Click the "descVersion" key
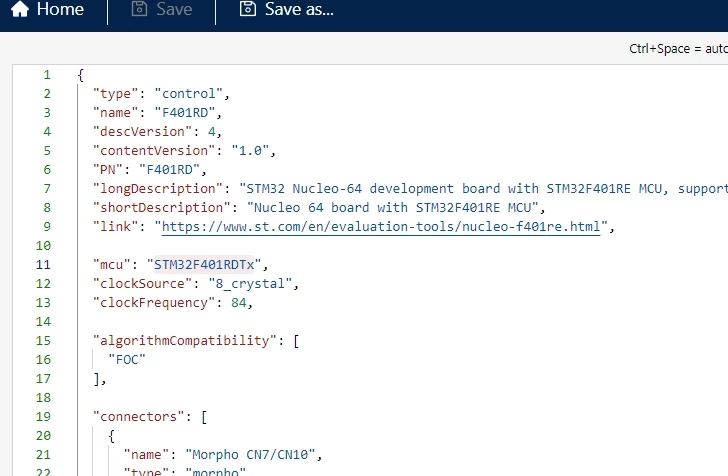 click(x=143, y=132)
